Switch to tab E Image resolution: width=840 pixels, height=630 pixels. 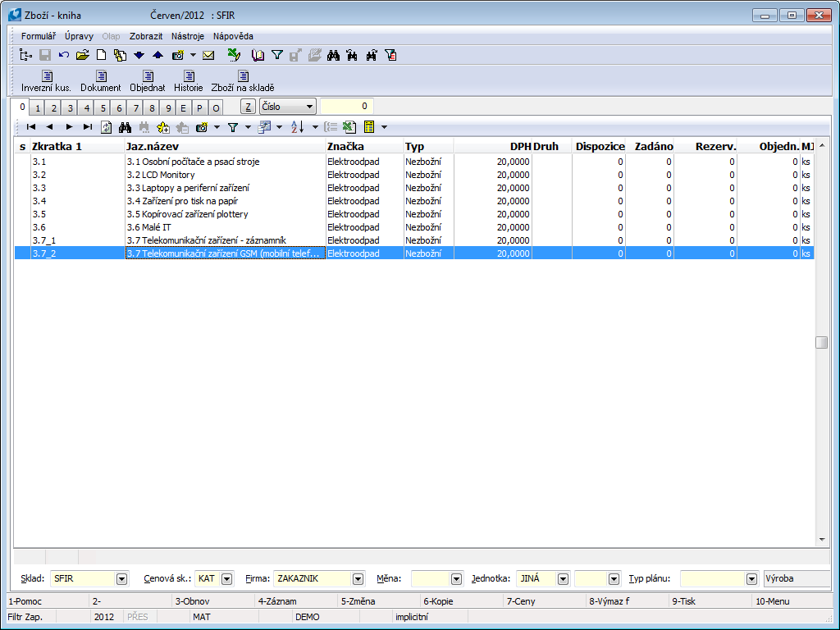point(182,107)
